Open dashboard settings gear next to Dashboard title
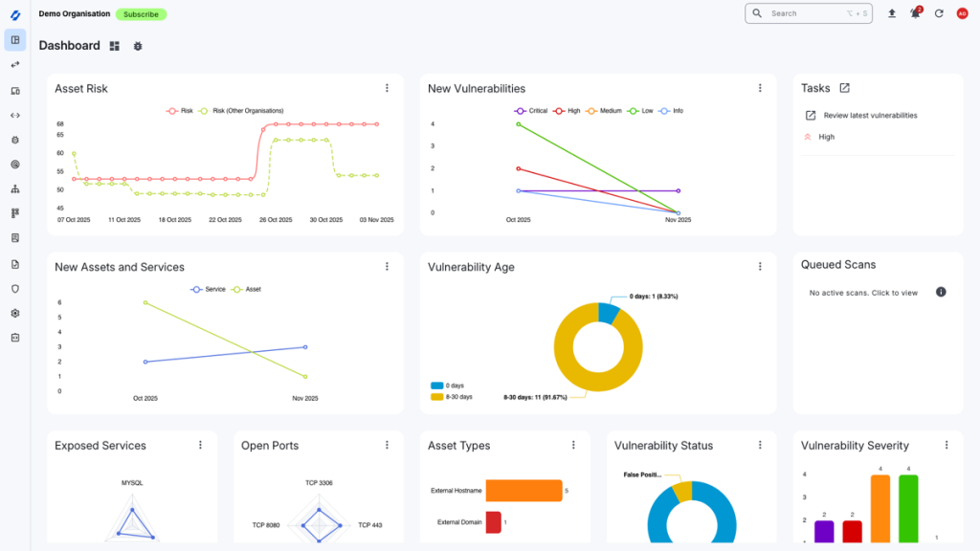Viewport: 980px width, 551px height. coord(137,45)
